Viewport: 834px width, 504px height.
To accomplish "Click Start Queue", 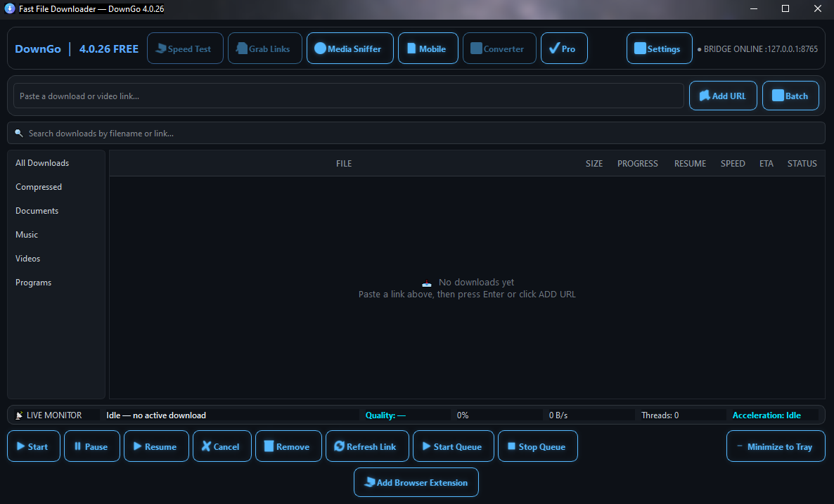I will point(453,446).
